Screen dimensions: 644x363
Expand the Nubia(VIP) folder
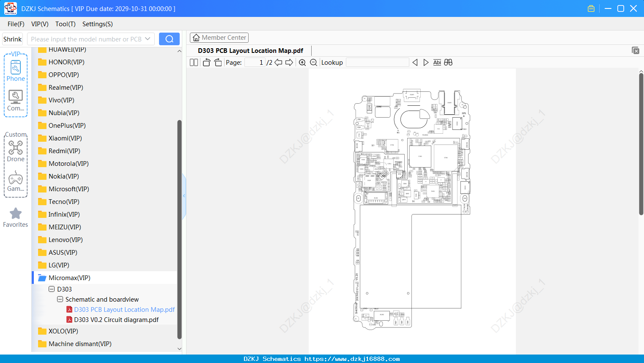pyautogui.click(x=59, y=113)
